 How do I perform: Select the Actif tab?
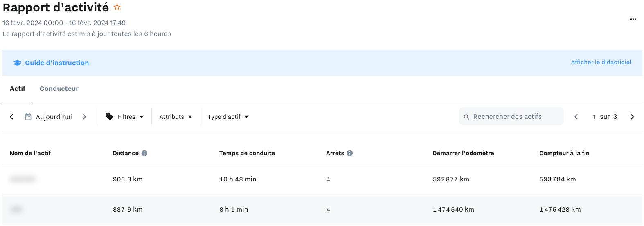(18, 88)
